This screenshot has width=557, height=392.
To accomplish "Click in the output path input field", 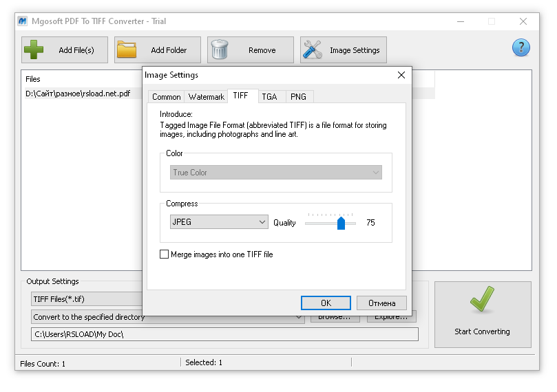I will [224, 334].
